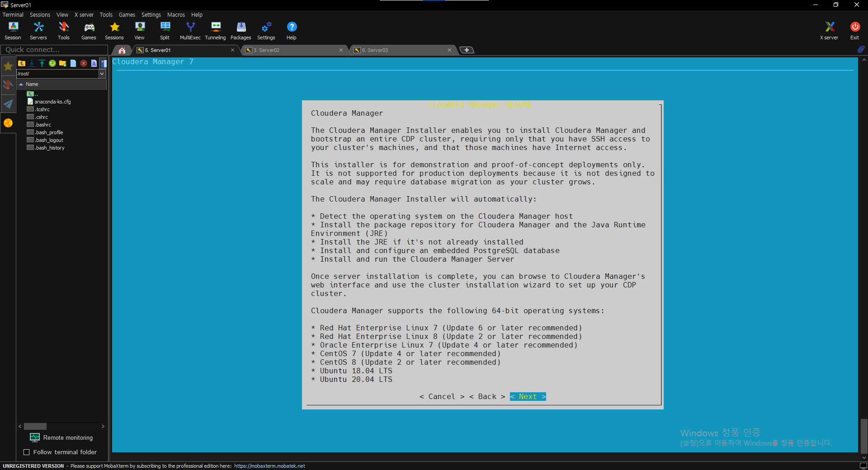Open the X server menu
The width and height of the screenshot is (868, 470).
point(84,15)
